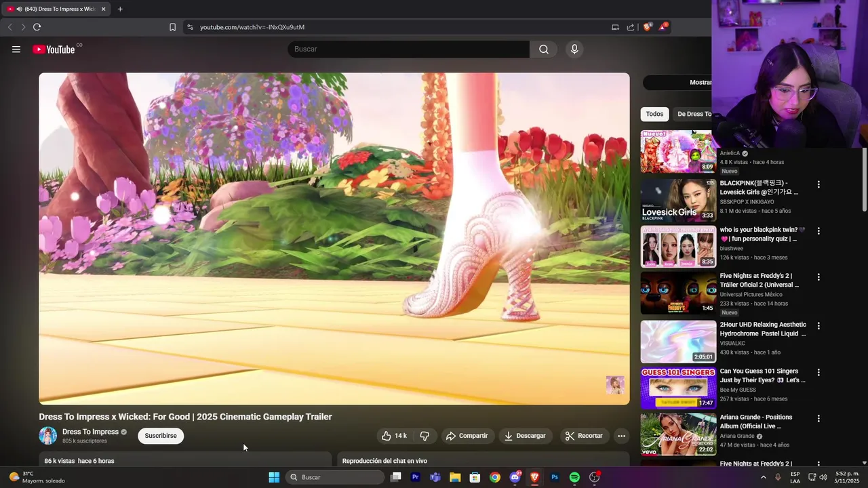The width and height of the screenshot is (868, 488).
Task: Click the search magnifier button
Action: (544, 49)
